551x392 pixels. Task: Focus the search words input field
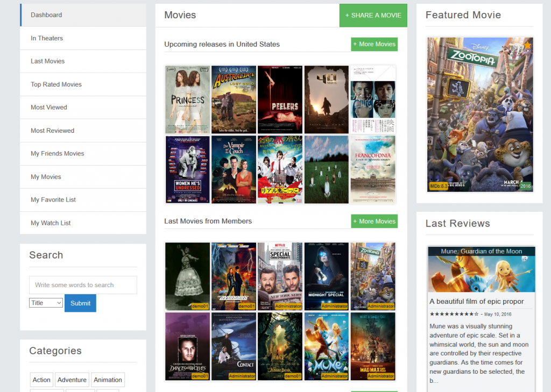pyautogui.click(x=83, y=285)
